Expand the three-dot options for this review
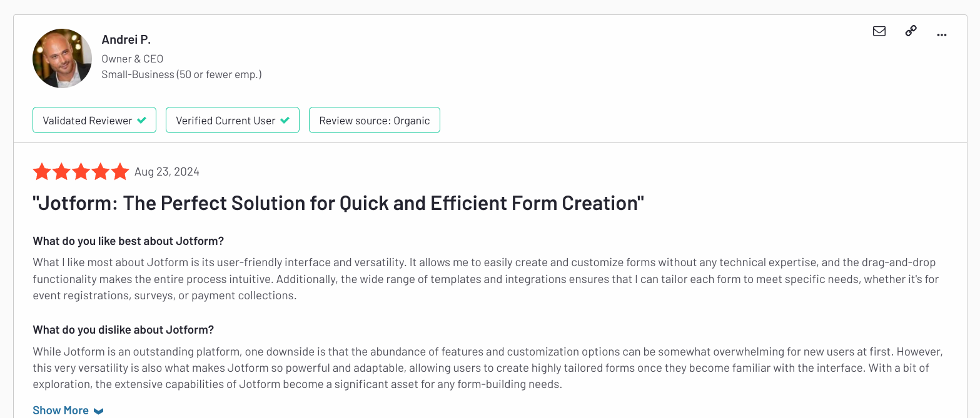The image size is (980, 418). pos(941,34)
